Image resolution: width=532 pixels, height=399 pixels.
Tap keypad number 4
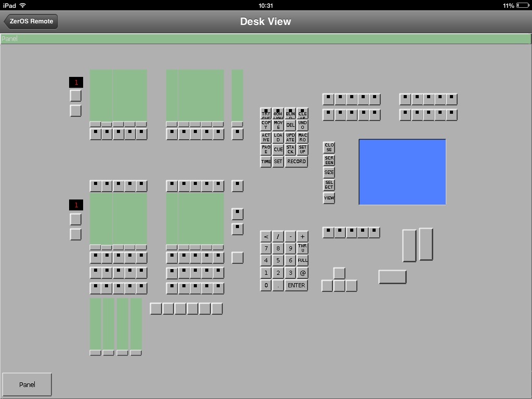click(x=266, y=261)
